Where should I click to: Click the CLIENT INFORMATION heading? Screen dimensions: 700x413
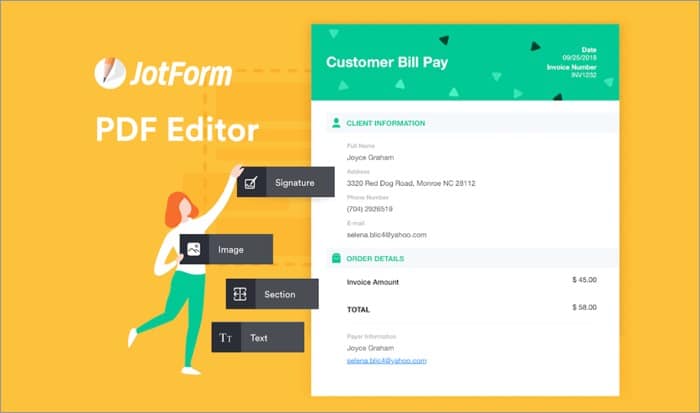coord(386,123)
